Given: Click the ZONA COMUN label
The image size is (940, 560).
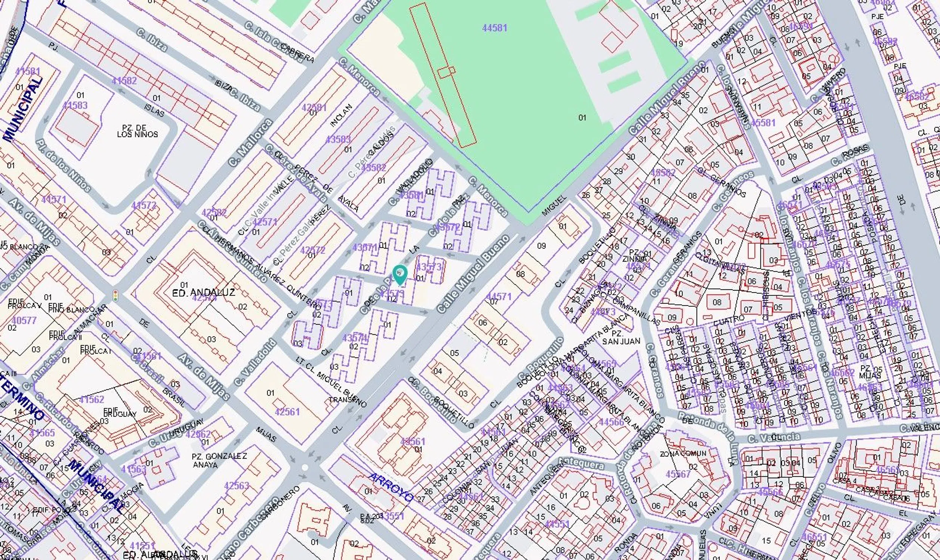Looking at the screenshot, I should point(683,453).
